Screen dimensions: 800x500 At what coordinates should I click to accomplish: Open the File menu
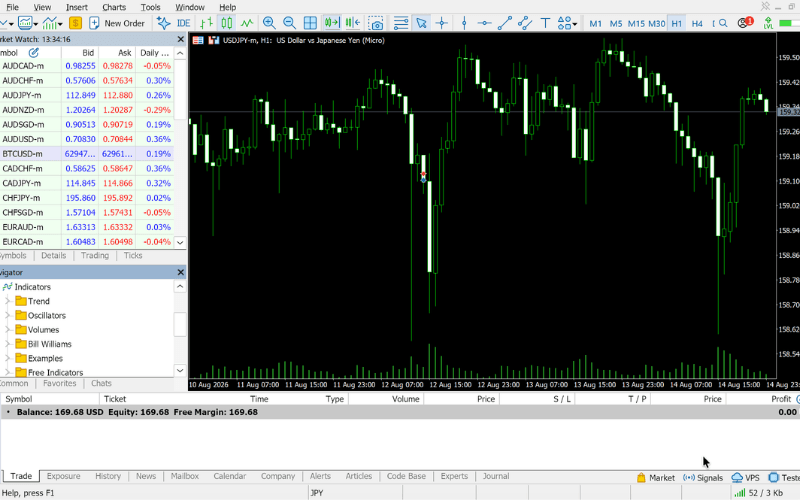coord(12,7)
